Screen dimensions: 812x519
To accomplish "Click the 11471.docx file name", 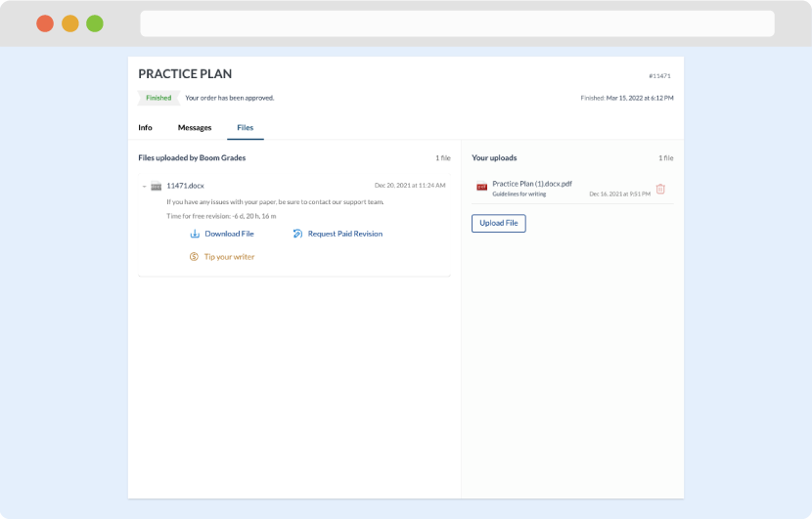I will (186, 186).
